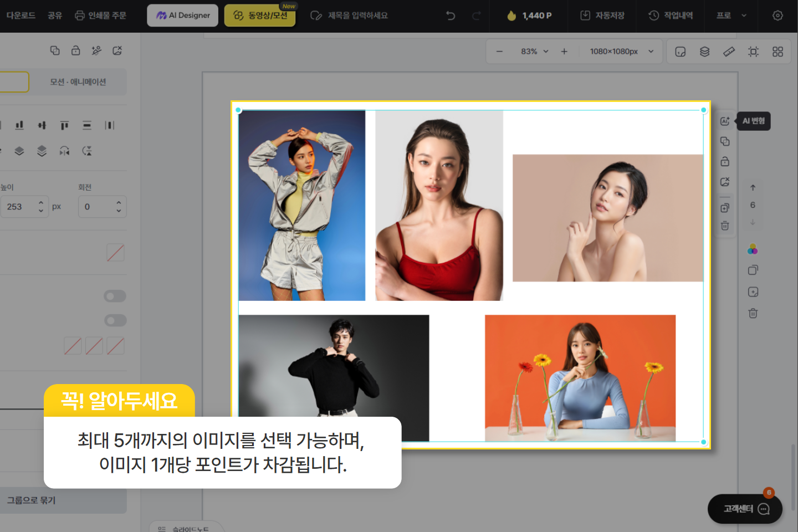
Task: Click the align-top icon in the left panel
Action: [x=64, y=125]
